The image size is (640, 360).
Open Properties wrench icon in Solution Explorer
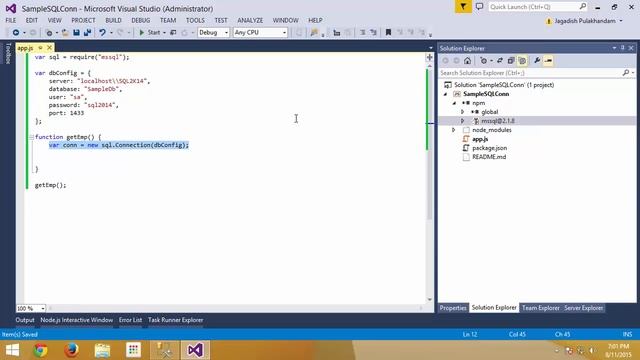pyautogui.click(x=537, y=61)
